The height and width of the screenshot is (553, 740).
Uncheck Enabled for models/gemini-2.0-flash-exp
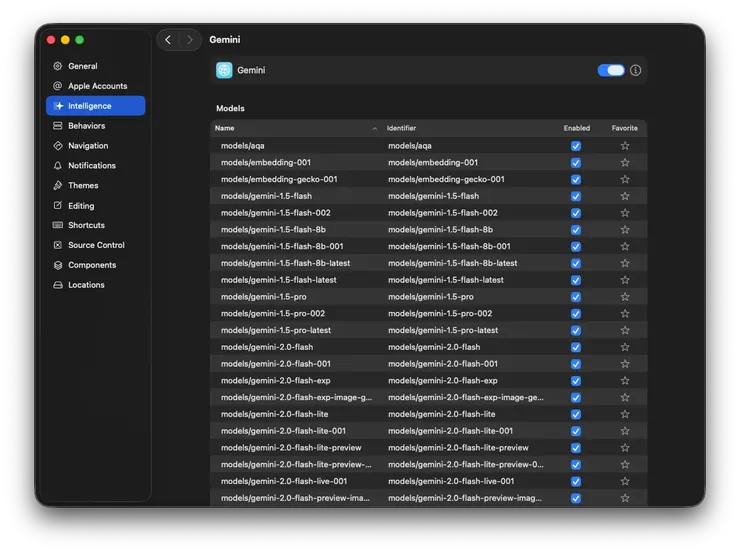point(576,381)
